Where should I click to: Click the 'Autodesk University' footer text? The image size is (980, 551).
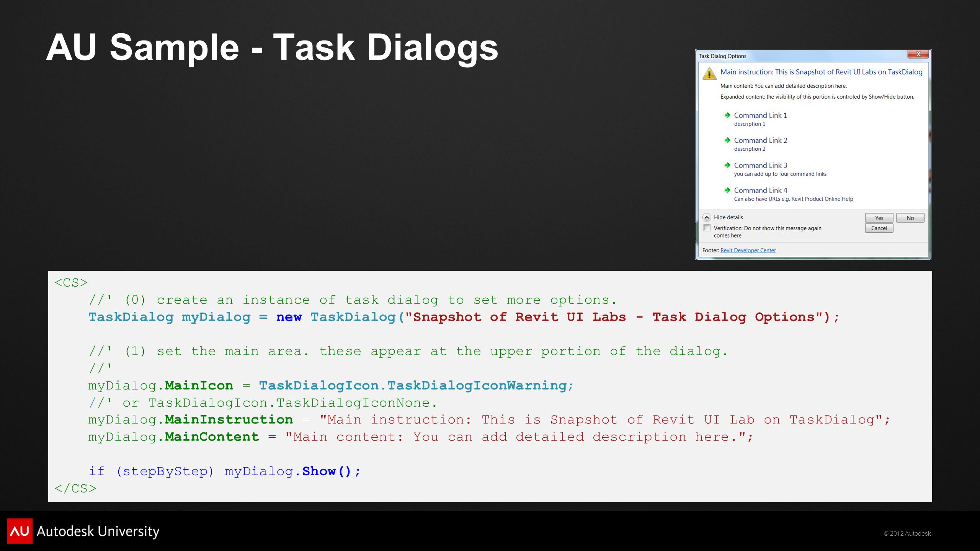[98, 531]
